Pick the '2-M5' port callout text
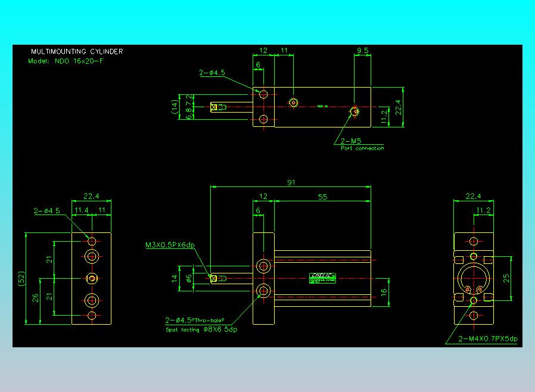This screenshot has height=392, width=535. tap(351, 141)
